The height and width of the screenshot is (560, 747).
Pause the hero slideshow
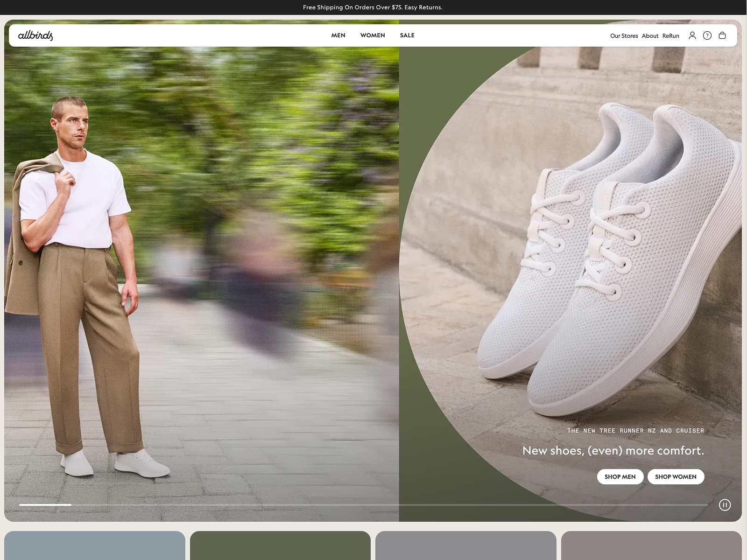tap(725, 505)
